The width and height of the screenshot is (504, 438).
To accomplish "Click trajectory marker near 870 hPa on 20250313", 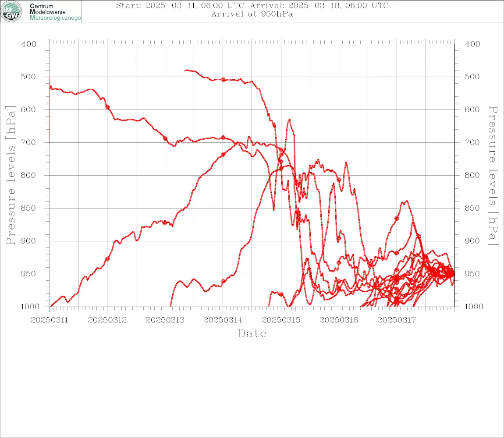I will click(165, 223).
